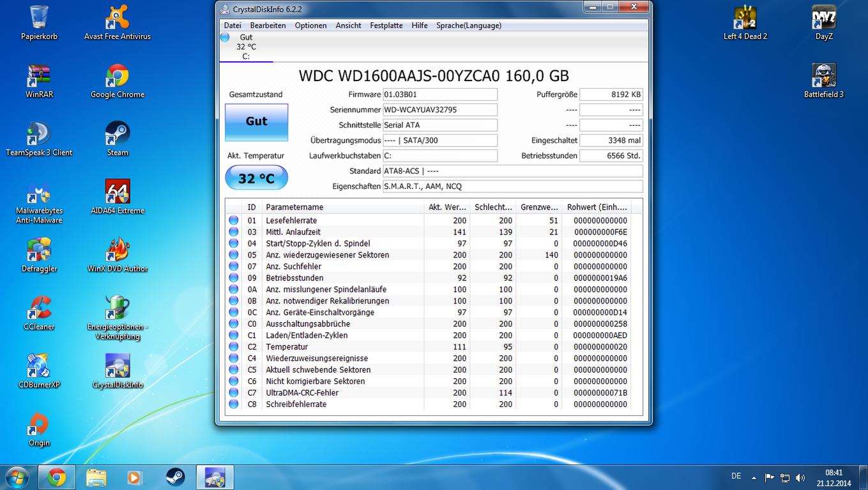This screenshot has height=490, width=868.
Task: Click the Seriennummer field
Action: (439, 110)
